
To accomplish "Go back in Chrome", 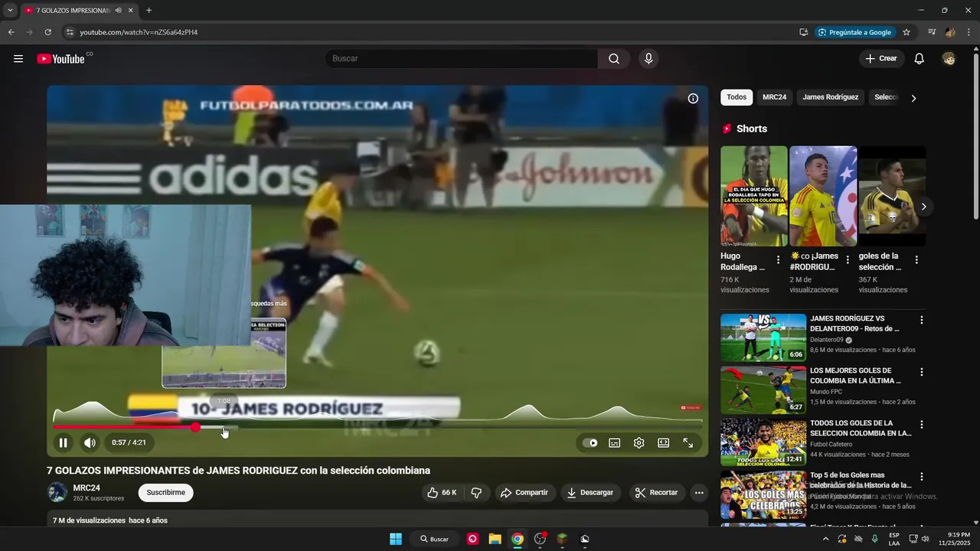I will [11, 32].
